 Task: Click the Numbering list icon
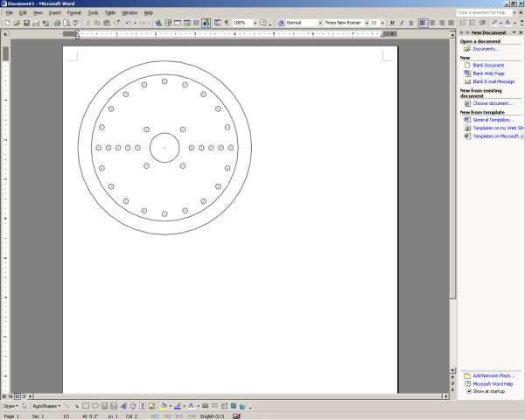463,23
